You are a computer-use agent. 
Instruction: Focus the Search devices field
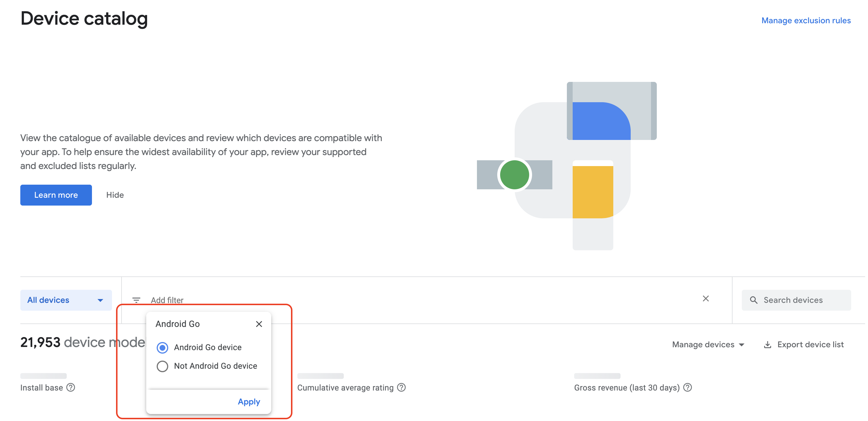(802, 300)
